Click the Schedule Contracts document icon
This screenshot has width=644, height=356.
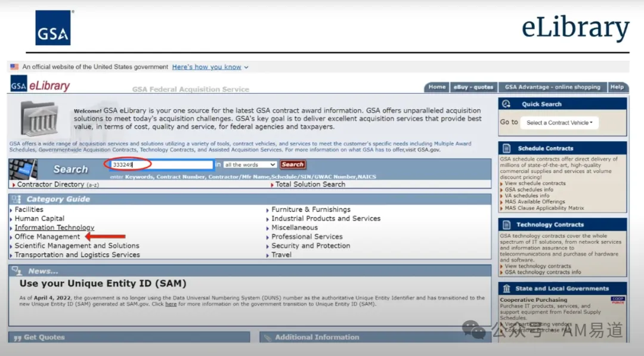[506, 148]
